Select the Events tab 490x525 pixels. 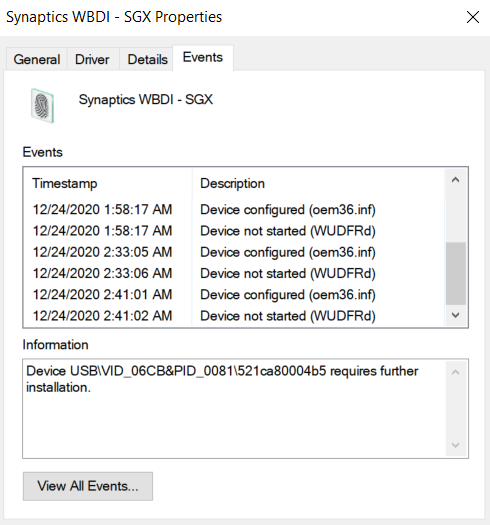coord(203,58)
